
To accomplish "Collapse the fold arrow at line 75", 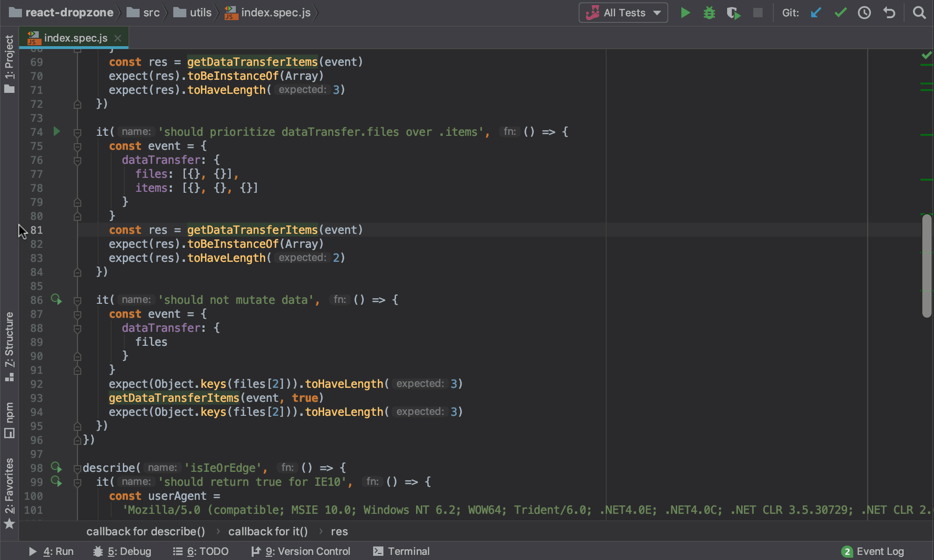I will (x=78, y=146).
